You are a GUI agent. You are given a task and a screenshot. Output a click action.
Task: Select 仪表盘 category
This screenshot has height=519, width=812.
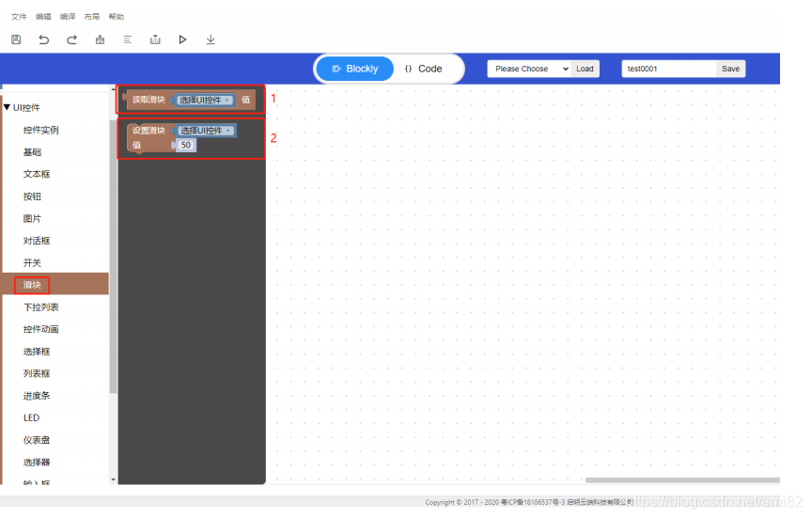pos(37,440)
